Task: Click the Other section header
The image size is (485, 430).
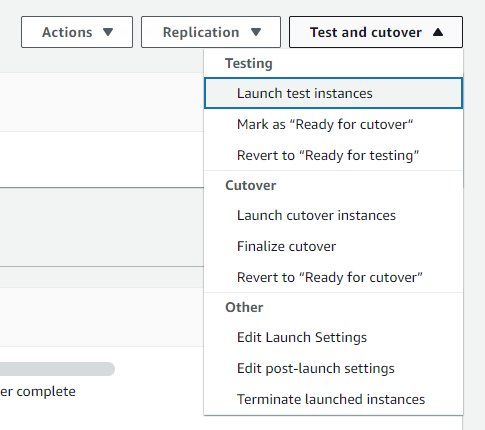Action: (x=244, y=307)
